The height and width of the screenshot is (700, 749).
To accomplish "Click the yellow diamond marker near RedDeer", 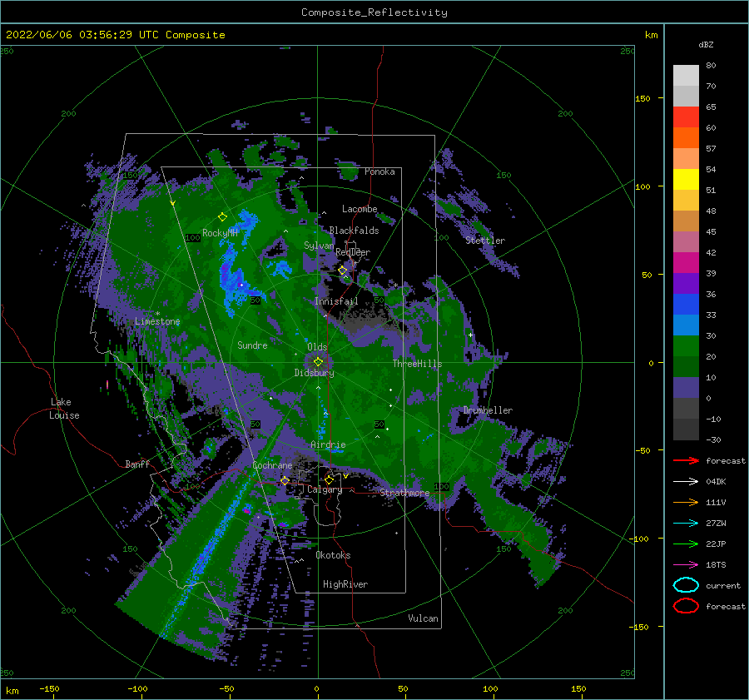I will tap(342, 271).
